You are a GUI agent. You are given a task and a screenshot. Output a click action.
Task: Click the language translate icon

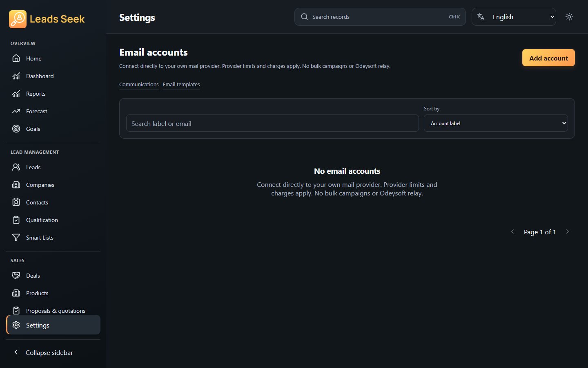481,17
